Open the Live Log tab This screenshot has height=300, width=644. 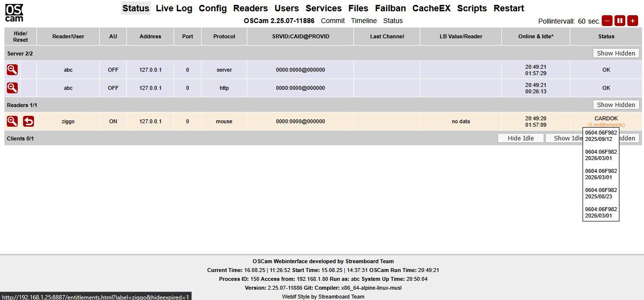pyautogui.click(x=174, y=8)
